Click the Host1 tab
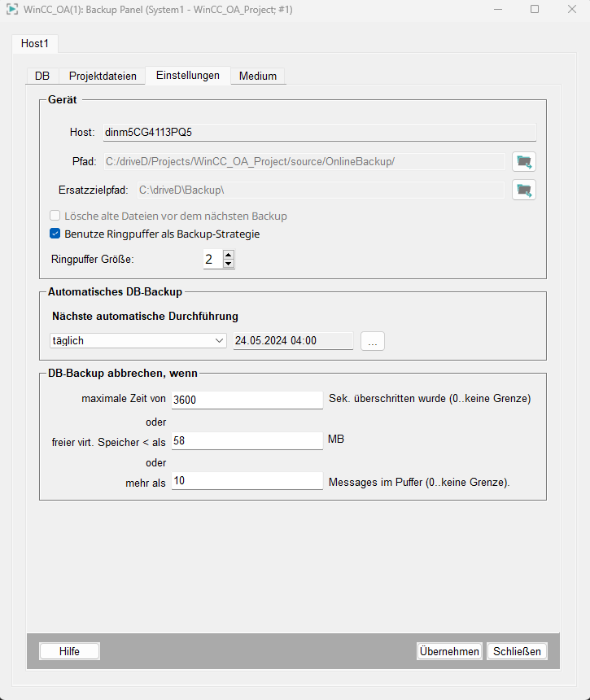This screenshot has width=590, height=700. 35,43
